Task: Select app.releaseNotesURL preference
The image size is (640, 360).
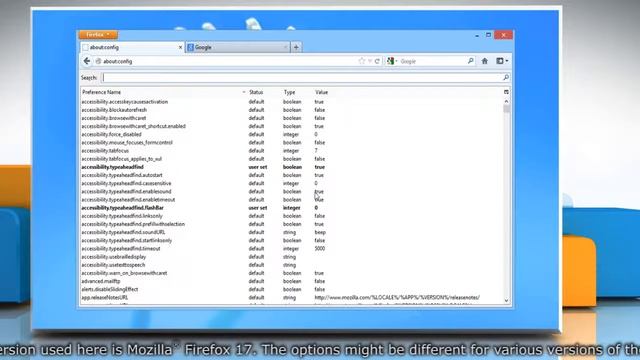Action: click(x=291, y=298)
